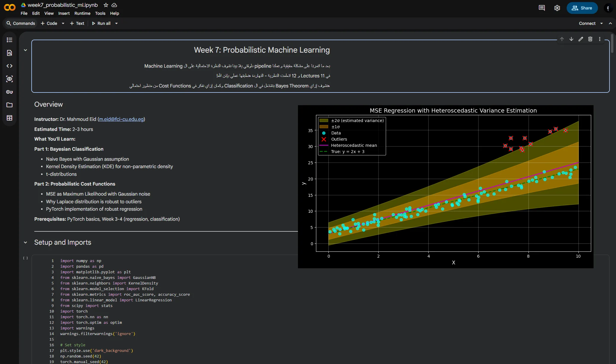Click the edit pencil icon on cell
The image size is (616, 364).
coord(581,39)
